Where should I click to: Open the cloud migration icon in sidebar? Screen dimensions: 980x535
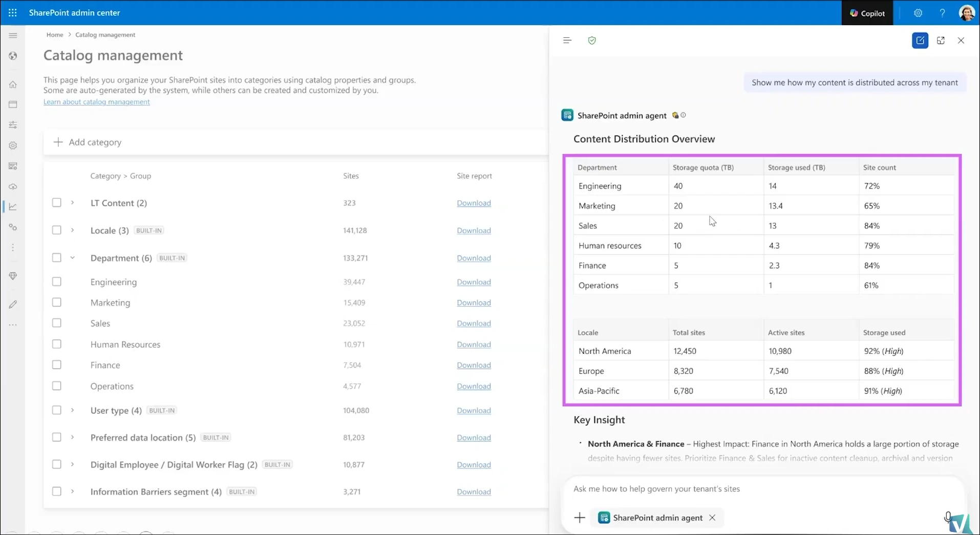coord(13,186)
